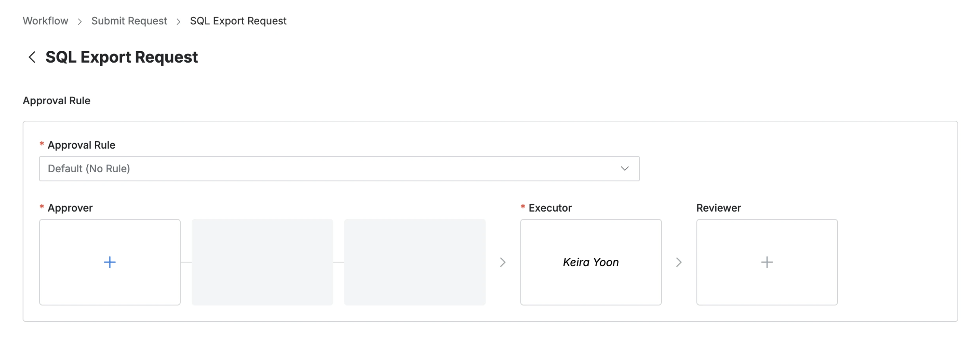Click the chevron between Executor and Reviewer

click(x=679, y=262)
